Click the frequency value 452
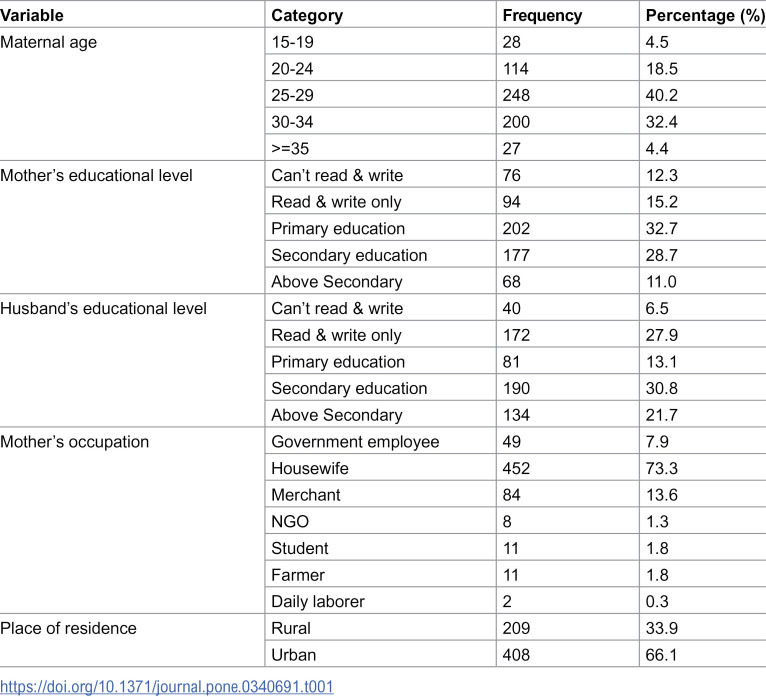766x697 pixels. [516, 468]
